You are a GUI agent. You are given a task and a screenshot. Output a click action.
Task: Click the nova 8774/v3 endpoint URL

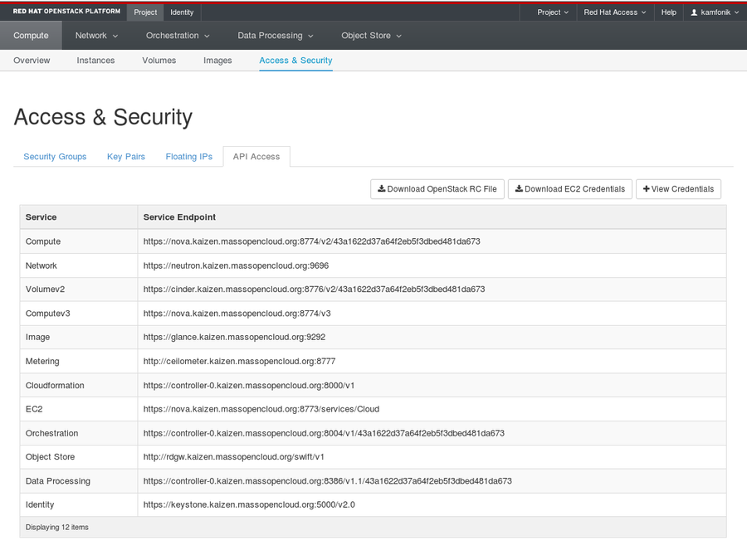point(237,314)
